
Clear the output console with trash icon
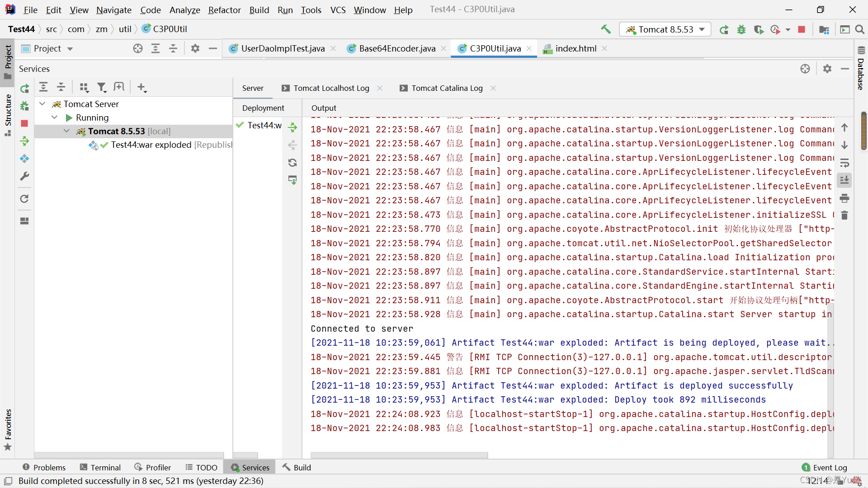(x=844, y=216)
